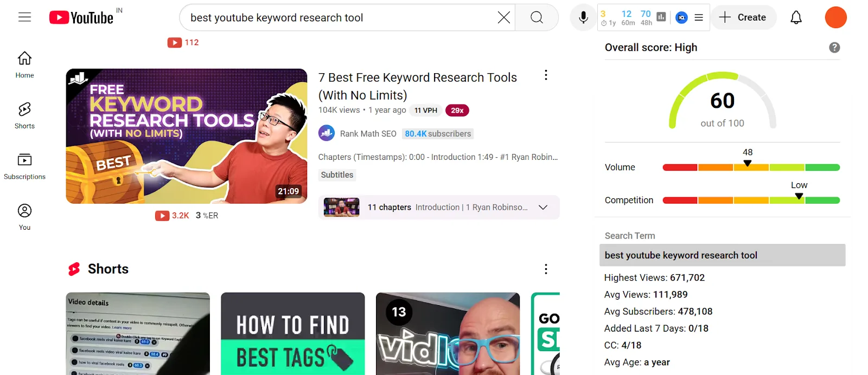Open Home in sidebar
868x375 pixels.
(24, 64)
